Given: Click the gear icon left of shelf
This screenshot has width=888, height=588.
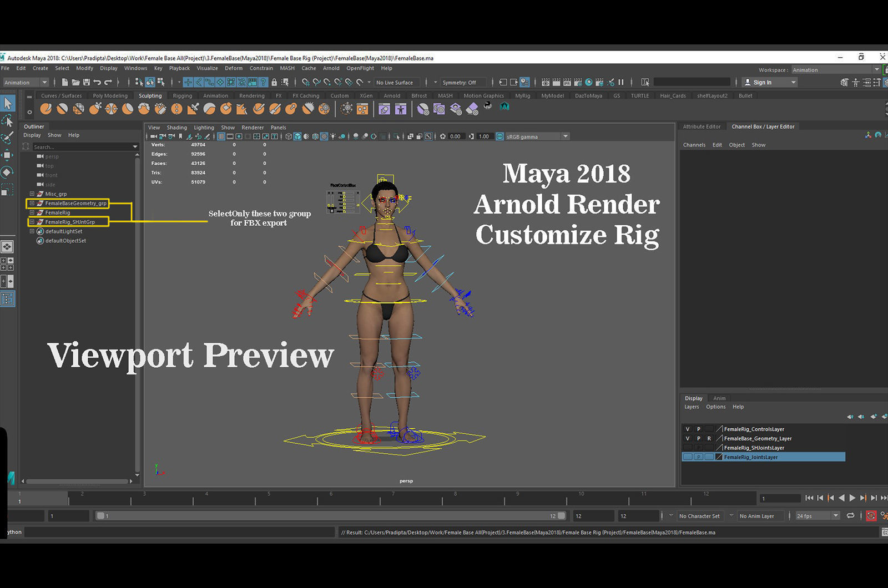Looking at the screenshot, I should coord(29,112).
